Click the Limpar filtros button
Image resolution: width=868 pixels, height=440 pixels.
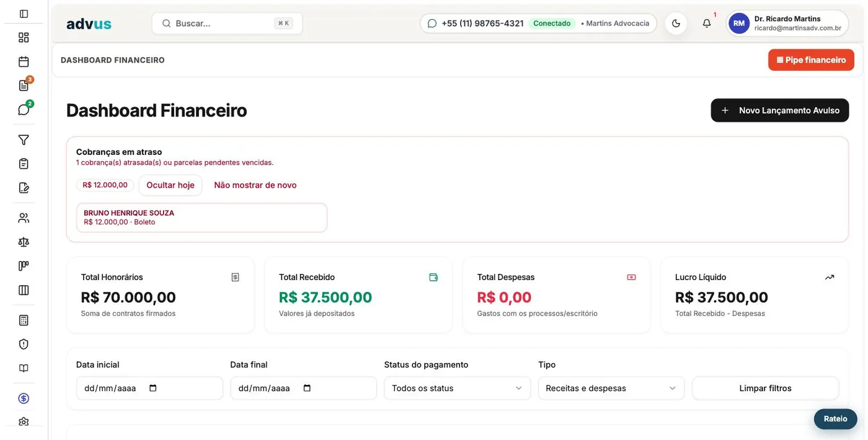click(x=765, y=388)
